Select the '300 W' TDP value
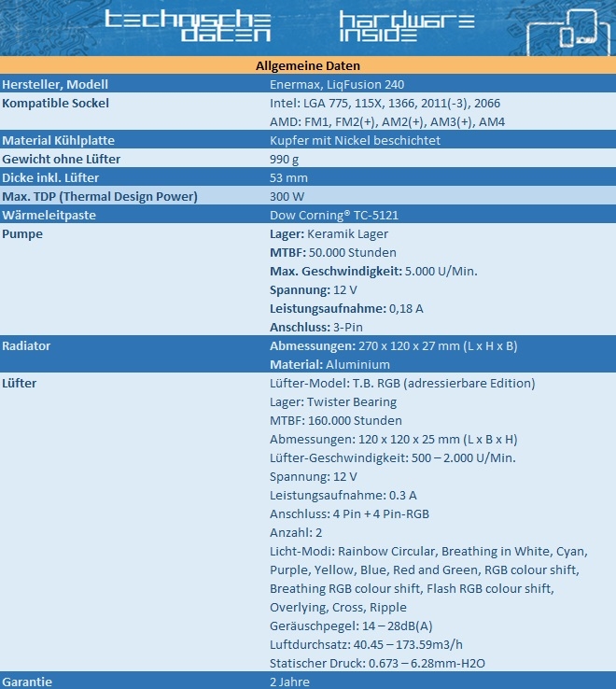Image resolution: width=616 pixels, height=689 pixels. click(x=287, y=196)
